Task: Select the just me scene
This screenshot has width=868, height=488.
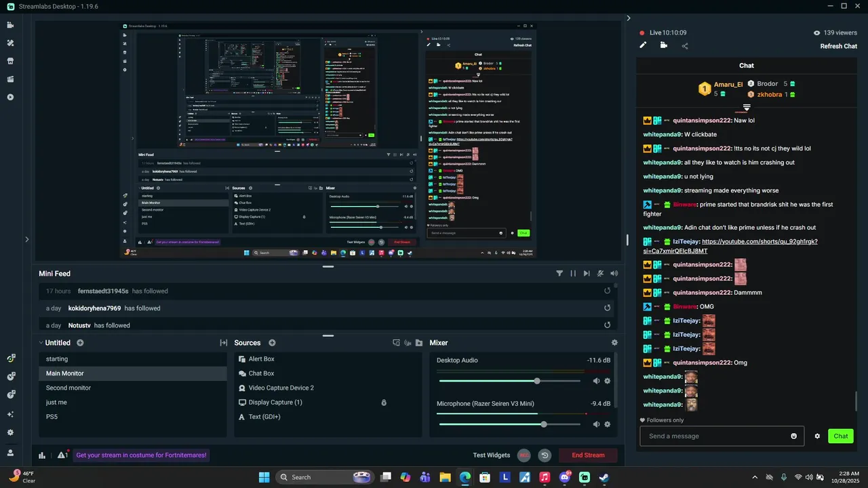Action: pos(132,403)
